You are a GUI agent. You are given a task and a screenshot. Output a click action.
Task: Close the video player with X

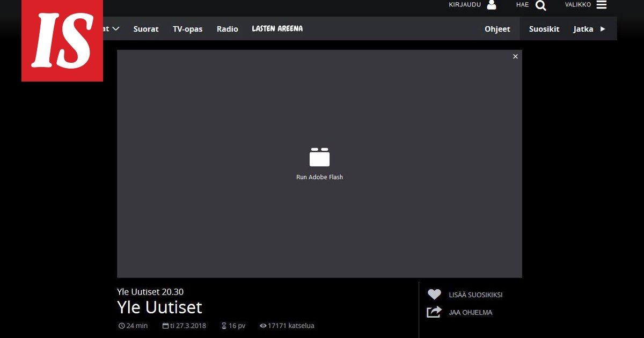click(515, 56)
